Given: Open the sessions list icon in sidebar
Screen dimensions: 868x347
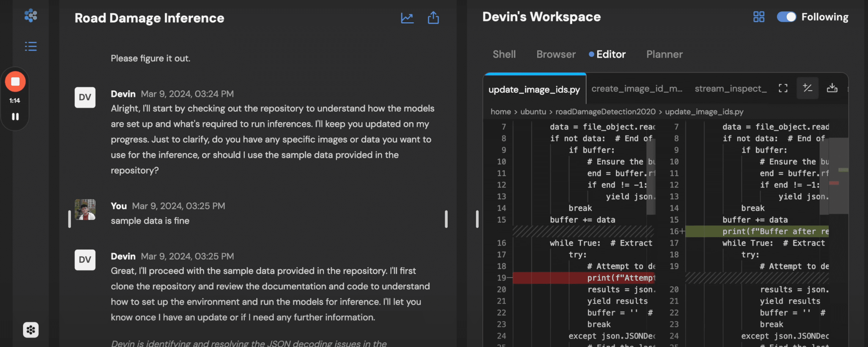Looking at the screenshot, I should click(31, 46).
